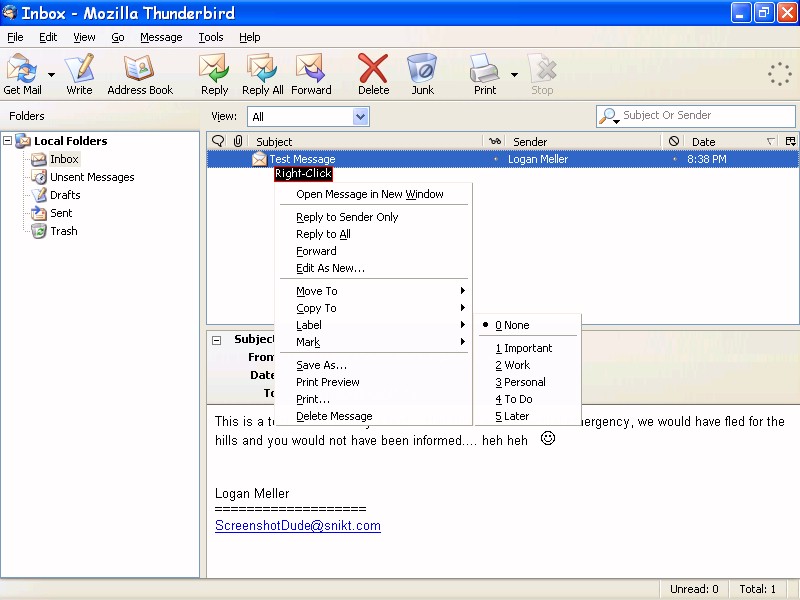Select label 5 Later
Screen dimensions: 800x600
click(528, 416)
